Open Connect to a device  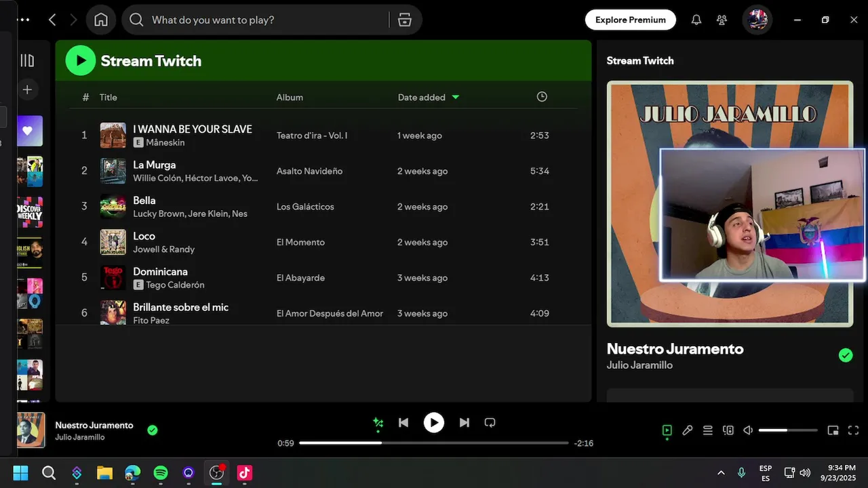pos(728,430)
